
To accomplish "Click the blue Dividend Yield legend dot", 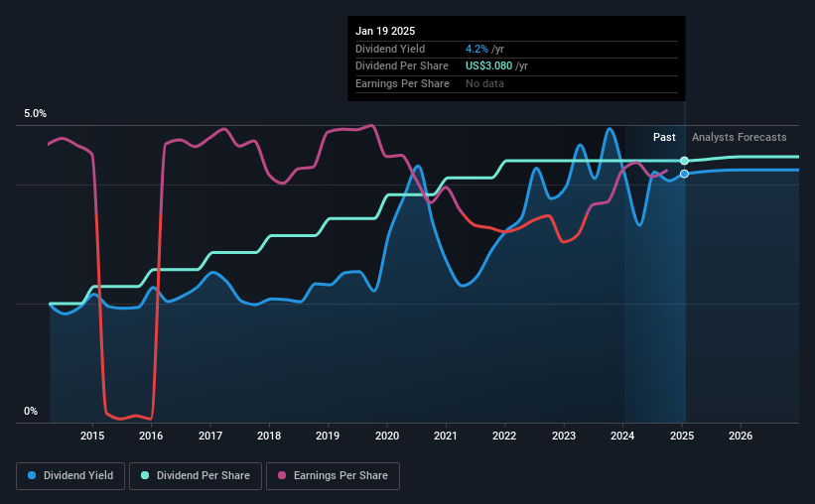I will (x=32, y=475).
